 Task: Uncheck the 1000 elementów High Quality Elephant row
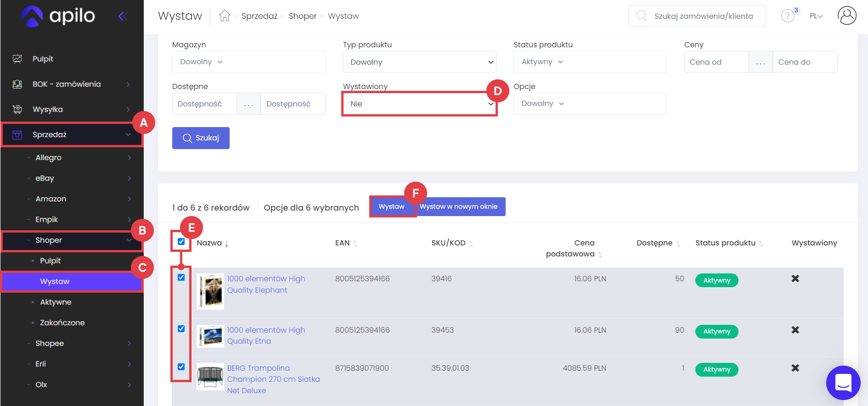pos(181,278)
